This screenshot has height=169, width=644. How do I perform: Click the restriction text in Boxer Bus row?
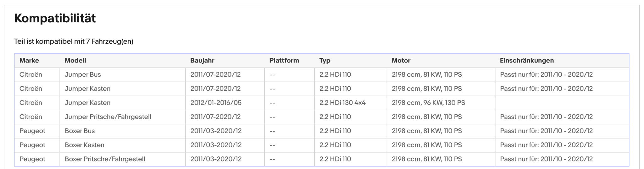(x=546, y=131)
